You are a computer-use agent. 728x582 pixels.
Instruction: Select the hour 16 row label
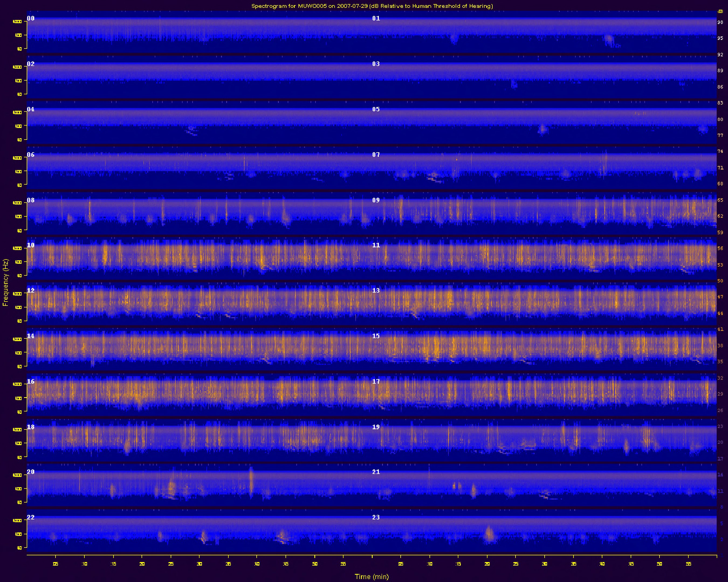pyautogui.click(x=31, y=382)
